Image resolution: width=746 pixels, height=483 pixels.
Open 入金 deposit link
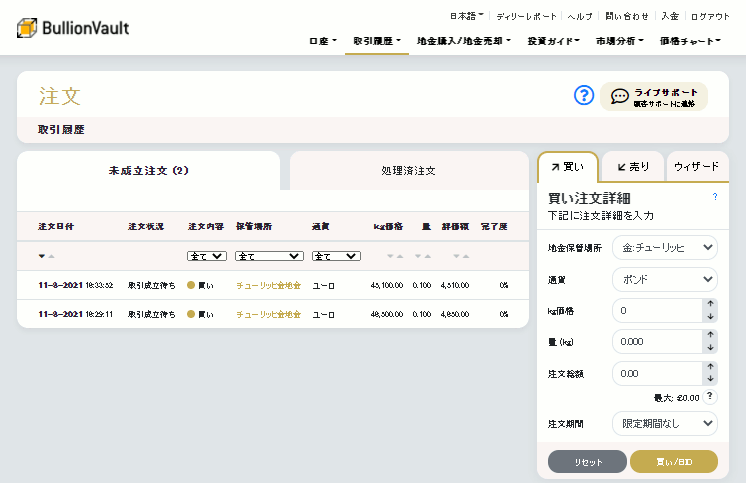click(670, 16)
